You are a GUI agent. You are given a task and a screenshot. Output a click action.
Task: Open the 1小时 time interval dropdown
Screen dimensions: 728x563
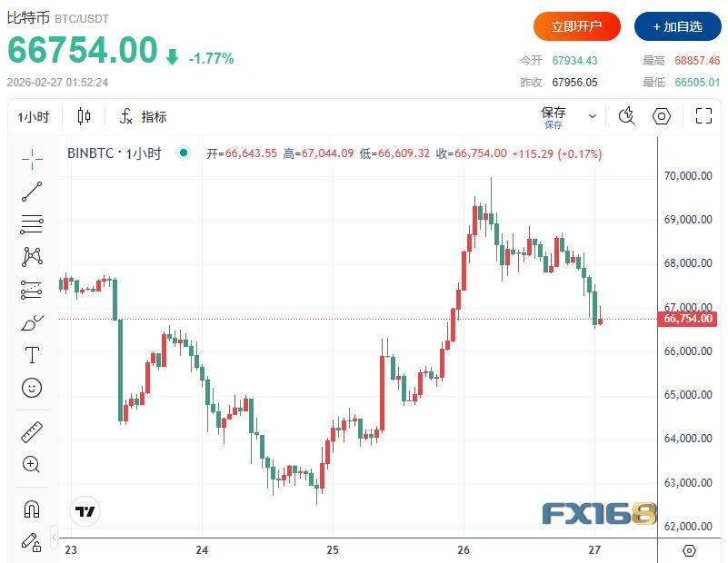[x=34, y=116]
